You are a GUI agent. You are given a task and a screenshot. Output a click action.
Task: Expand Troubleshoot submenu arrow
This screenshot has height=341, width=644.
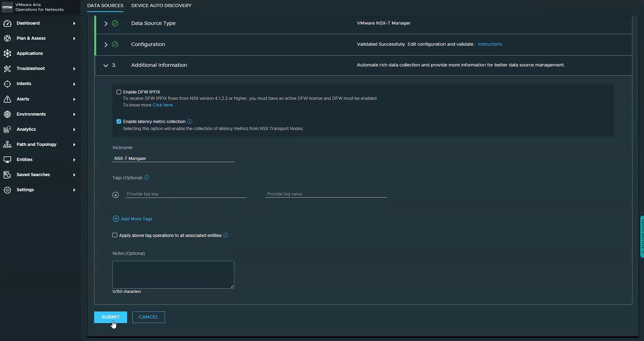click(x=74, y=69)
